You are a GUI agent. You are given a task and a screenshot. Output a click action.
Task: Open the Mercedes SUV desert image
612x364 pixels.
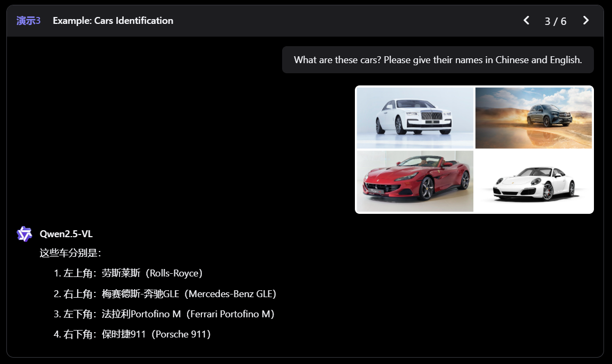pyautogui.click(x=533, y=118)
